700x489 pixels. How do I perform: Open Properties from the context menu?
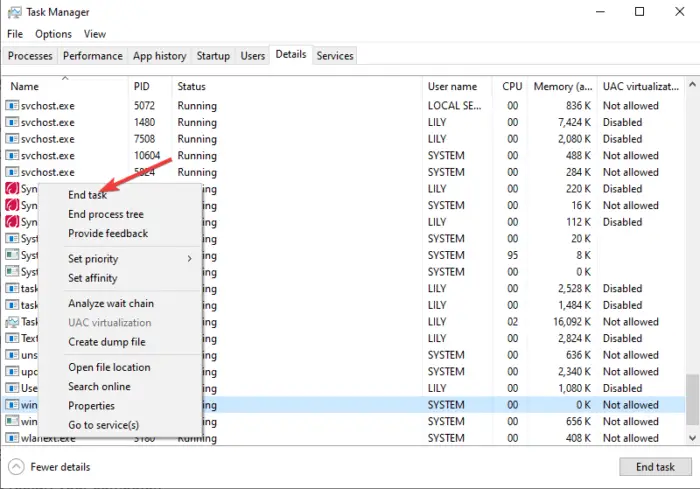[x=91, y=405]
